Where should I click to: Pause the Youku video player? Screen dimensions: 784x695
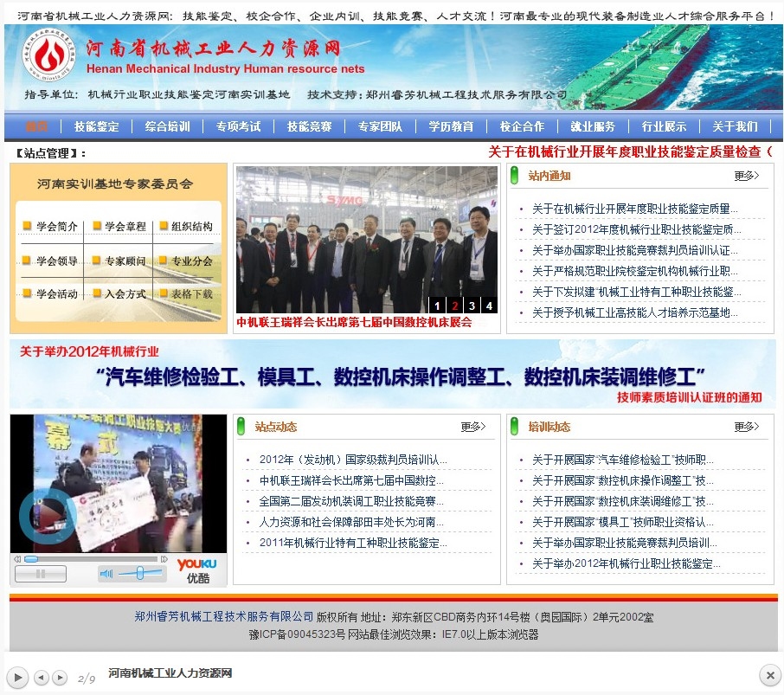coord(41,574)
